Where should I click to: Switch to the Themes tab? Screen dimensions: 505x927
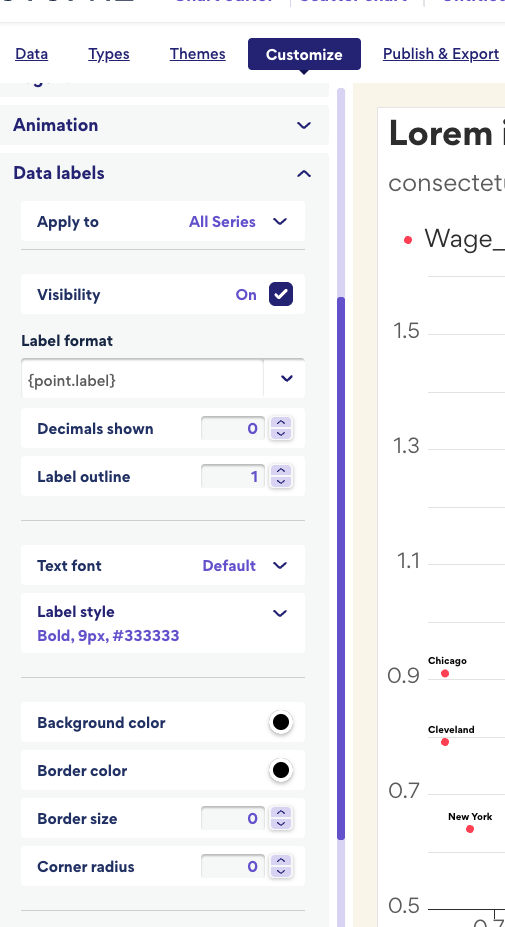tap(198, 54)
